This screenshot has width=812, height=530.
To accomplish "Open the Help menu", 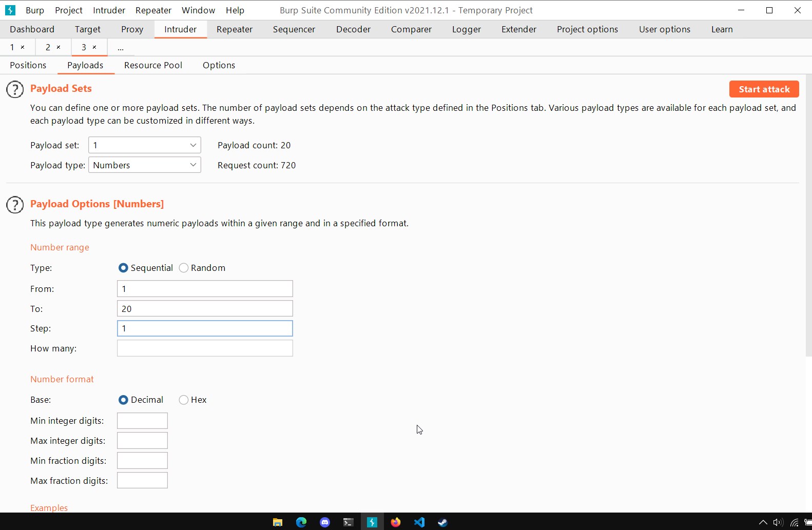I will [x=235, y=10].
